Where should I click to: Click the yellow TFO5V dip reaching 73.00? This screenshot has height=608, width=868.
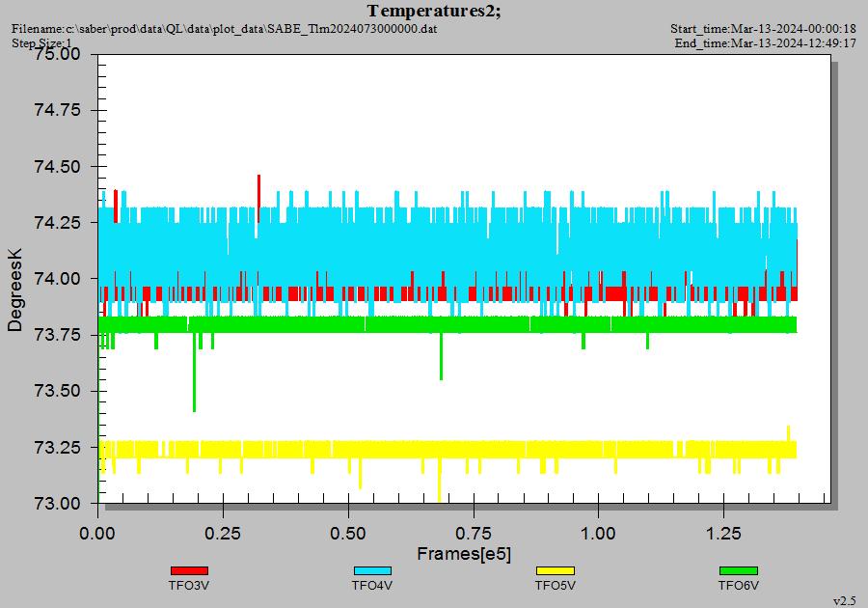pos(440,480)
